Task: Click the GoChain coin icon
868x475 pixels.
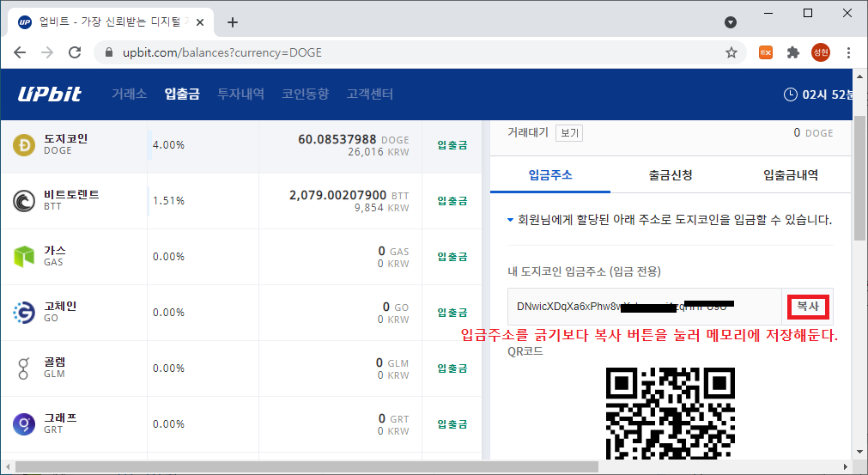Action: (x=24, y=313)
